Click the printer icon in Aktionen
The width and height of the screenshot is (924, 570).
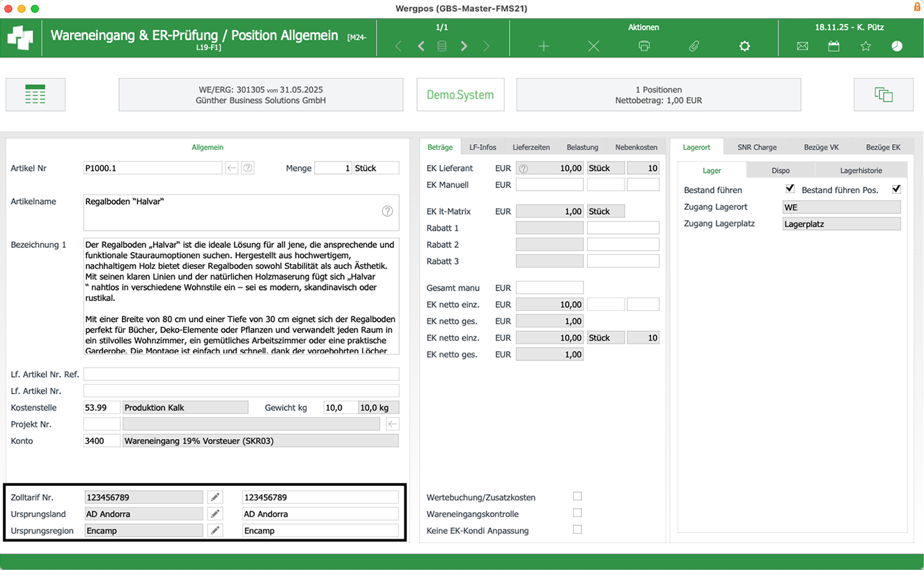[644, 46]
